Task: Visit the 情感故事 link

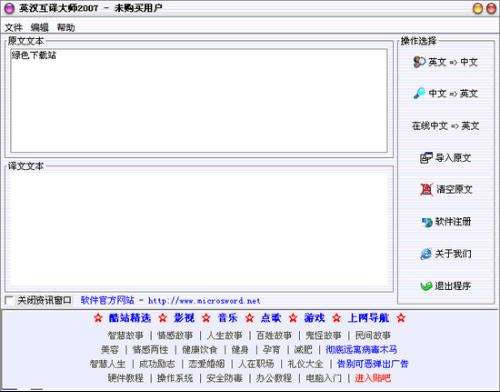Action: point(175,335)
